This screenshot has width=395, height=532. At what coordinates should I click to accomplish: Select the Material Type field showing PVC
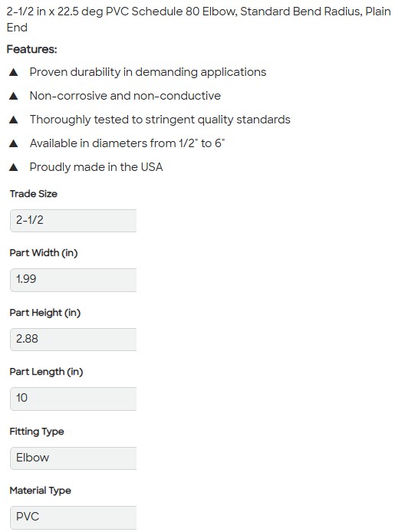point(74,517)
